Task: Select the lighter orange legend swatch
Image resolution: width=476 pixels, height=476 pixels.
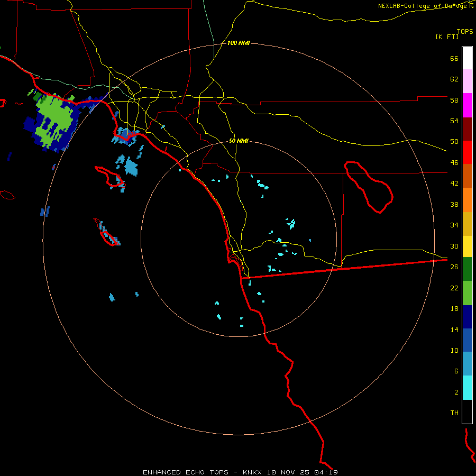Action: (x=467, y=200)
